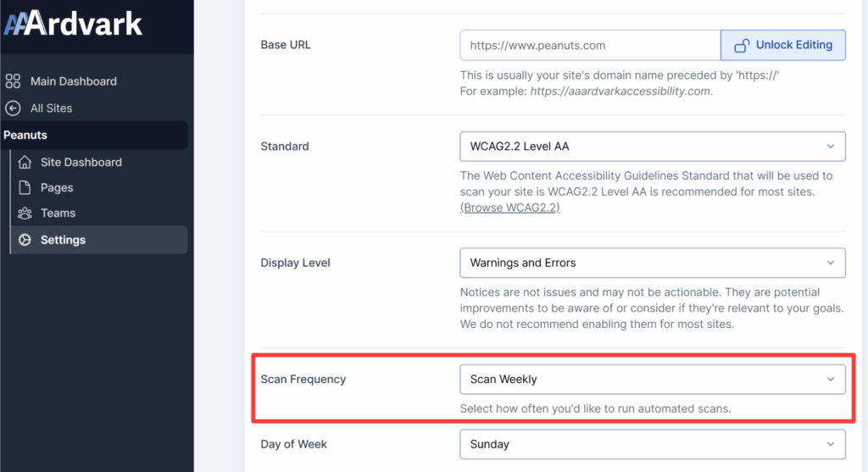Click the unlock padlock icon
868x472 pixels.
click(x=742, y=46)
